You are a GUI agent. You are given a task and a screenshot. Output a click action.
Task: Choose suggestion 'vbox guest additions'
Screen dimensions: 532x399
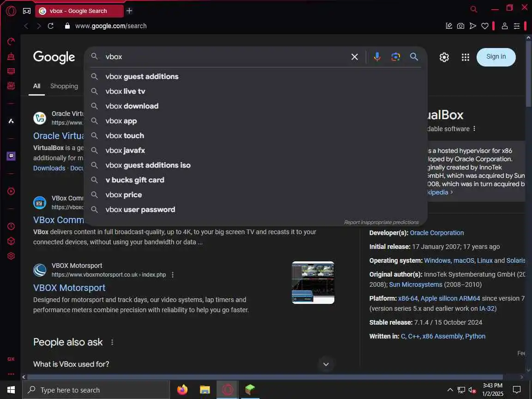(x=255, y=77)
